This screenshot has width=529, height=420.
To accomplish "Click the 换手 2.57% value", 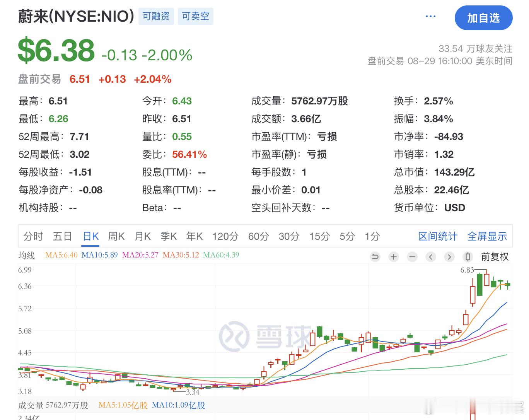I will click(439, 101).
